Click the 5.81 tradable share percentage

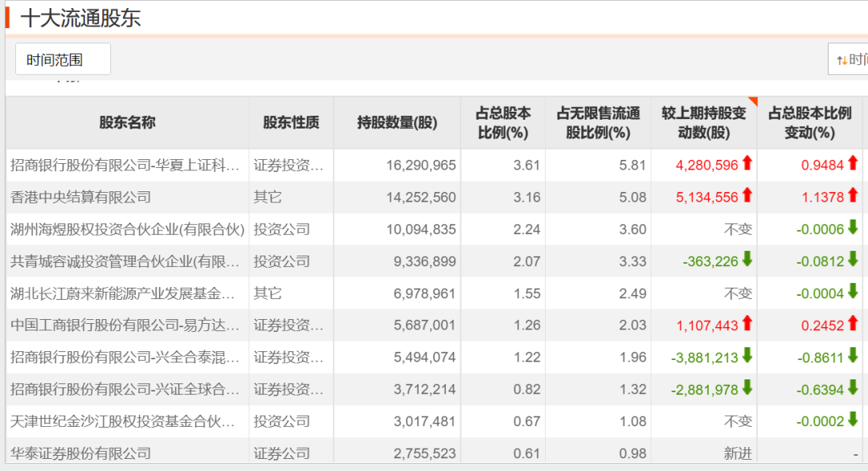[x=633, y=165]
